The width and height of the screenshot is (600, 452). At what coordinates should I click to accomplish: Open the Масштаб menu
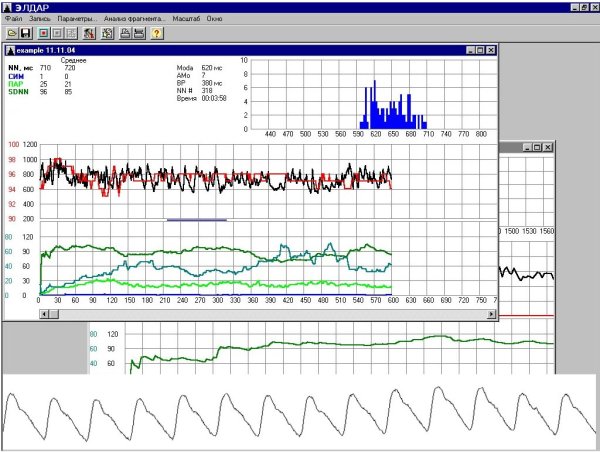click(x=186, y=18)
